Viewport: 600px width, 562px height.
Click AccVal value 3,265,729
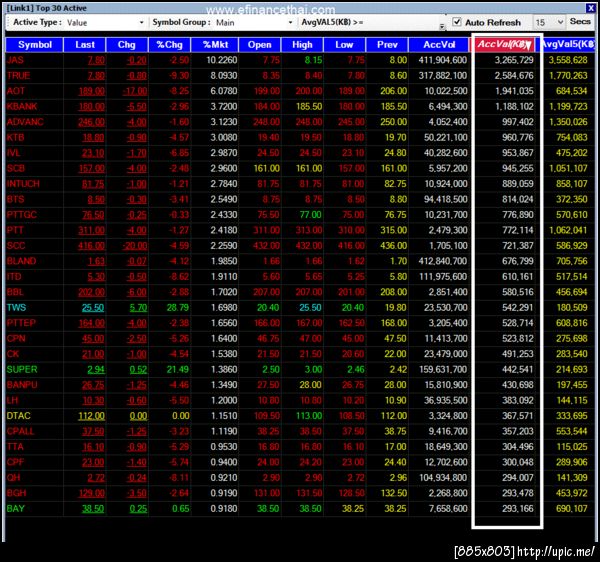click(514, 60)
